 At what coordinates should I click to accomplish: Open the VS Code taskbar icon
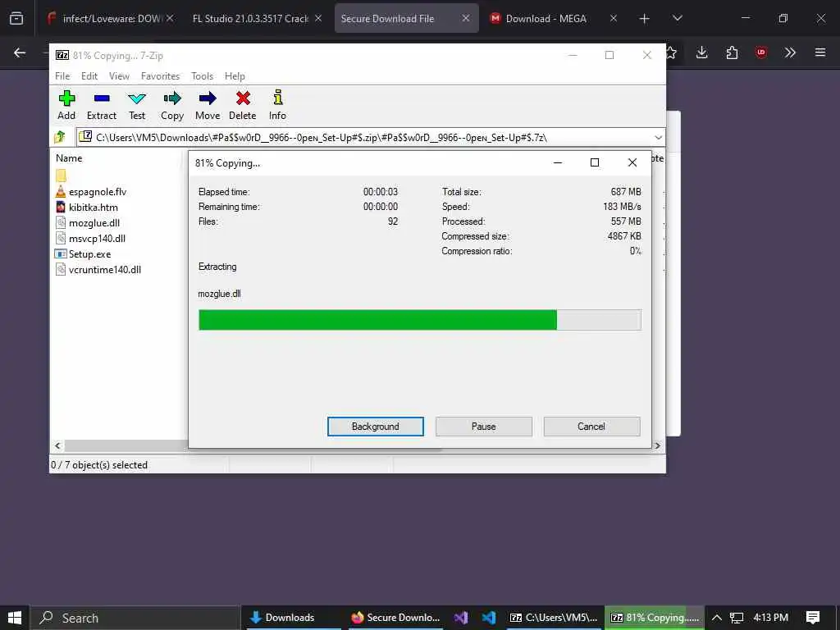pos(489,618)
